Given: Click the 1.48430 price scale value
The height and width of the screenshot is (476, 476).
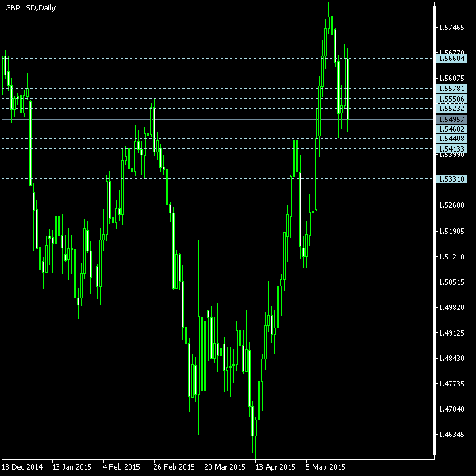Looking at the screenshot, I should (451, 359).
